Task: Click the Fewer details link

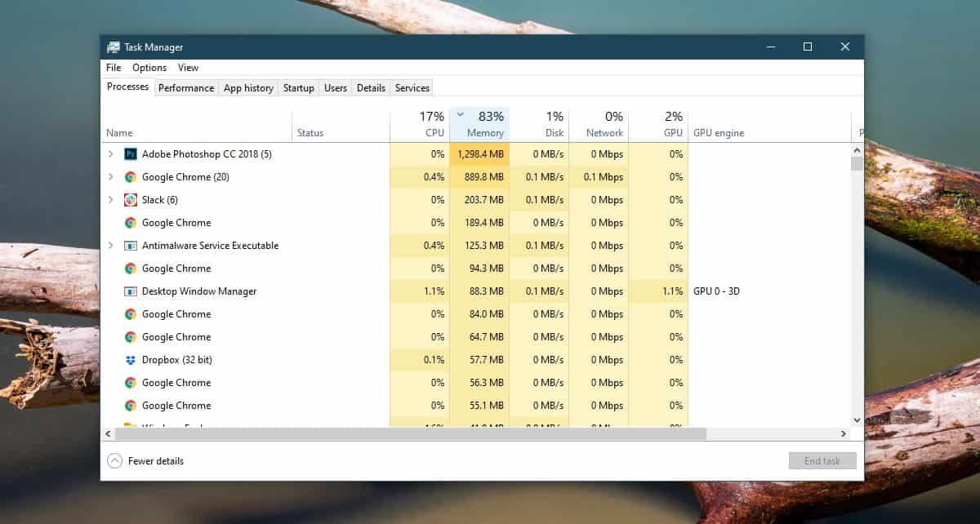Action: [156, 461]
